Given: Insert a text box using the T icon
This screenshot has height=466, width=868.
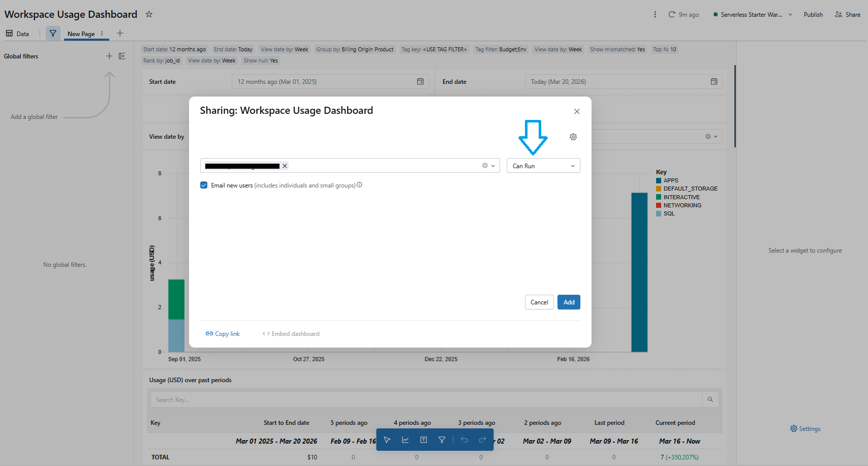Looking at the screenshot, I should click(x=423, y=440).
